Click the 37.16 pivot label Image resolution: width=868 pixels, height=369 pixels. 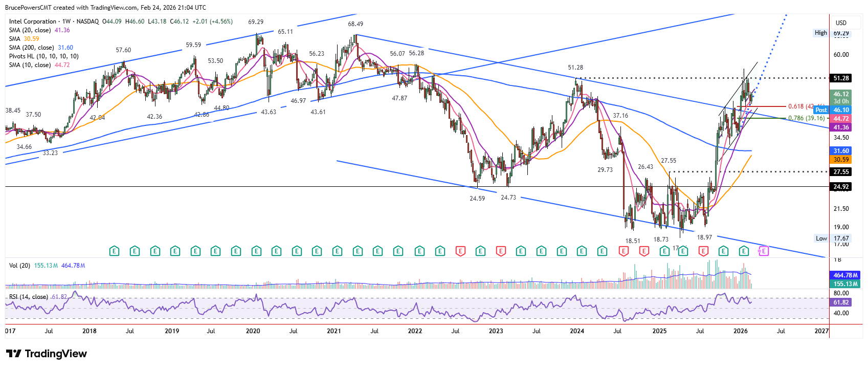click(620, 116)
